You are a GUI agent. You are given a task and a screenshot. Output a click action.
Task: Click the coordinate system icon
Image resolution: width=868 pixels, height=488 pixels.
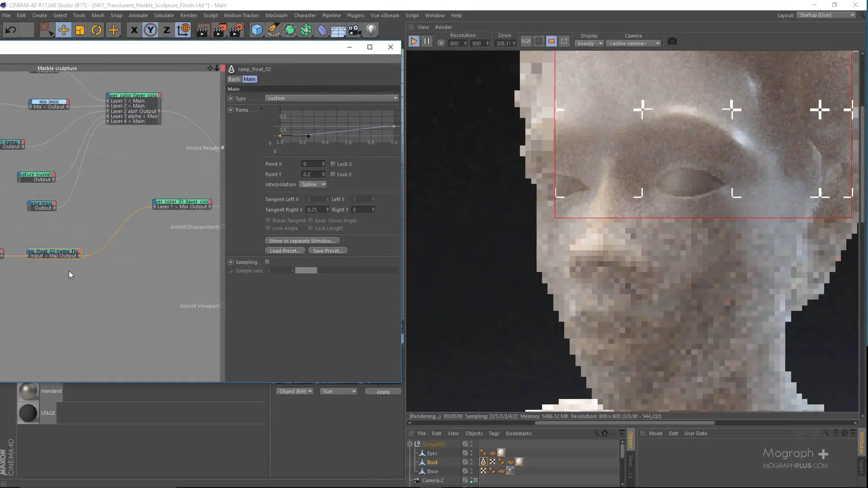click(184, 30)
